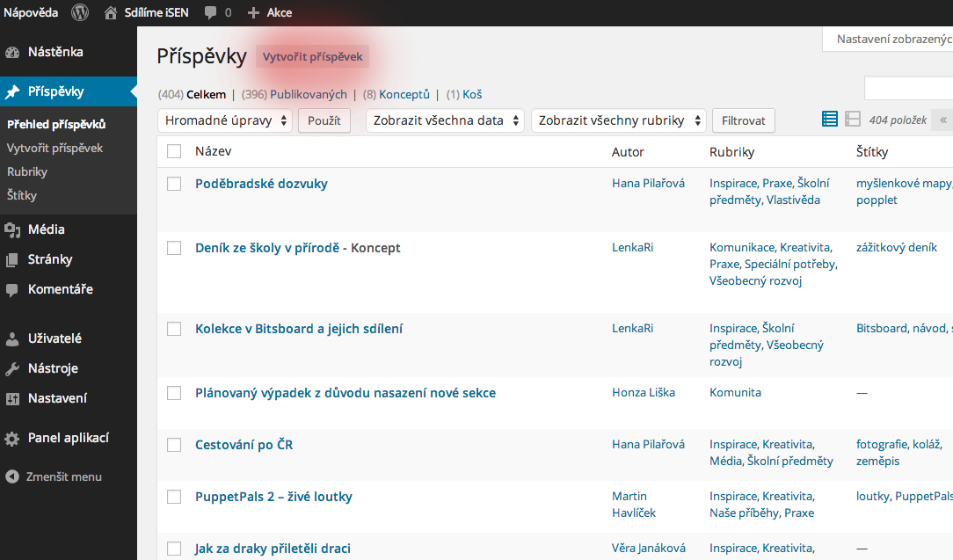
Task: Click the zážitkový deník tag
Action: (x=897, y=247)
